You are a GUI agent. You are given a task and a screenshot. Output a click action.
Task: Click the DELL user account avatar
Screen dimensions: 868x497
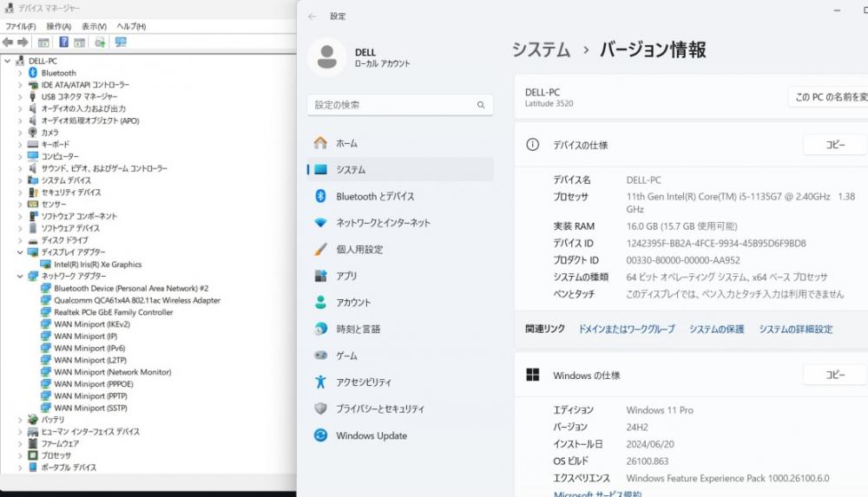point(326,57)
